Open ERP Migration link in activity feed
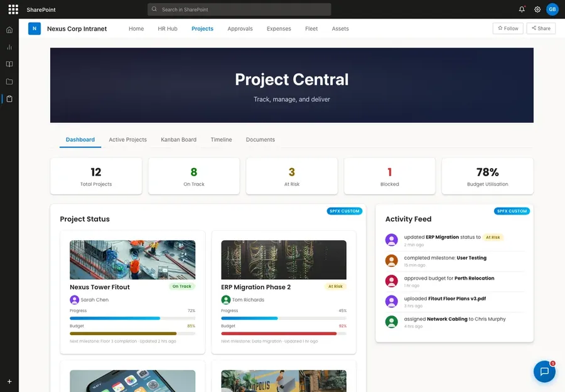The height and width of the screenshot is (392, 565). (442, 237)
